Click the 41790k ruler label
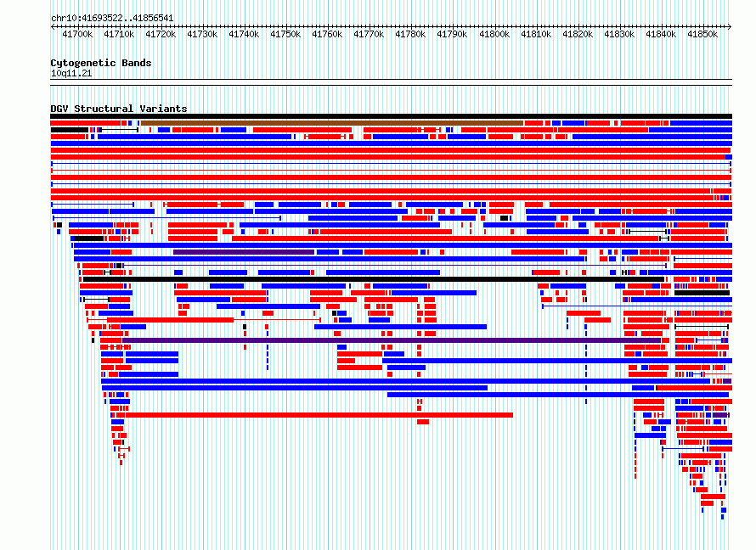 [452, 34]
